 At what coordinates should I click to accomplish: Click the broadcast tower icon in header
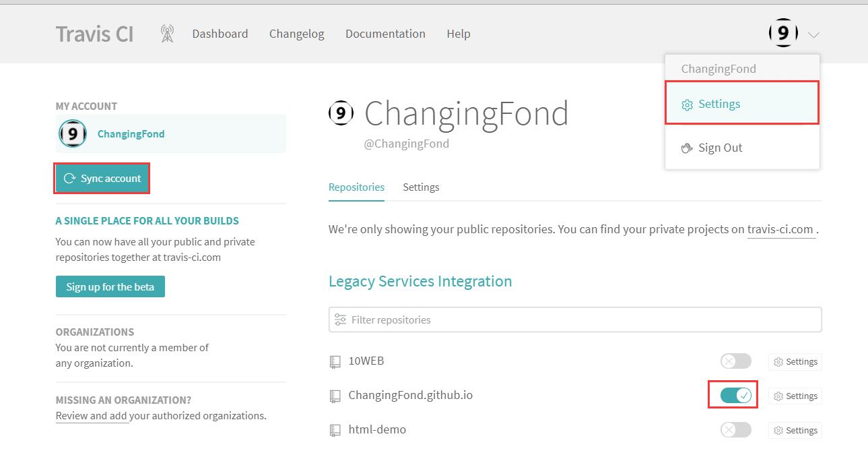click(167, 34)
